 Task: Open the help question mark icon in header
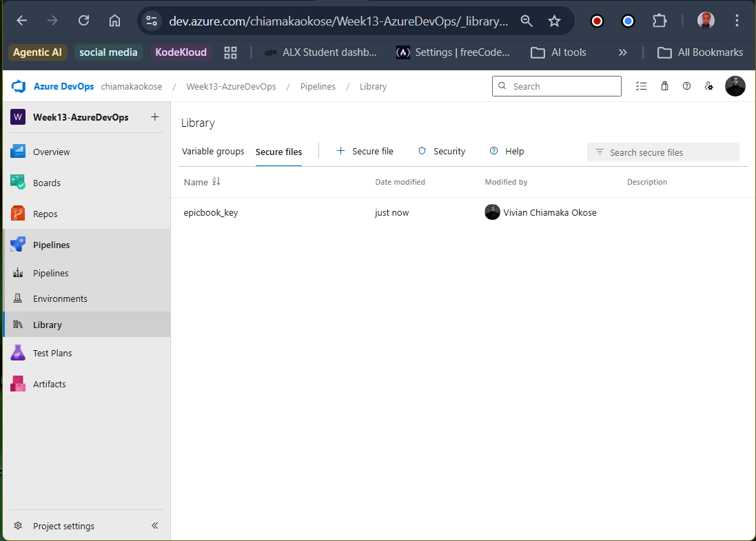pos(686,86)
